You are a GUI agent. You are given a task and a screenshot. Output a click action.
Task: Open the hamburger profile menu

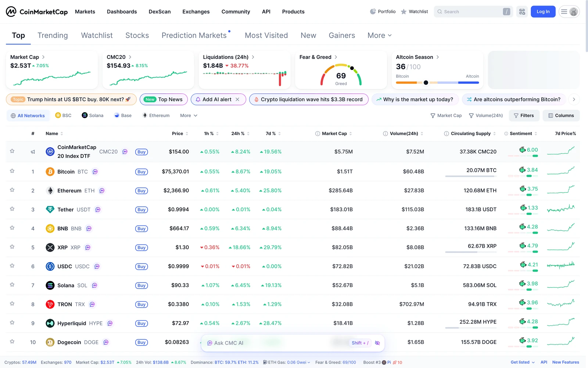click(569, 12)
